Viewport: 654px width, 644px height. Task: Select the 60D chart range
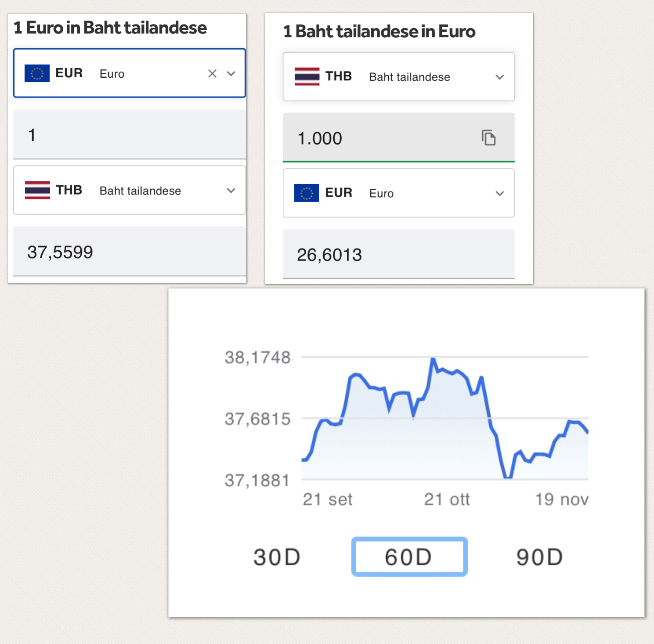(409, 557)
